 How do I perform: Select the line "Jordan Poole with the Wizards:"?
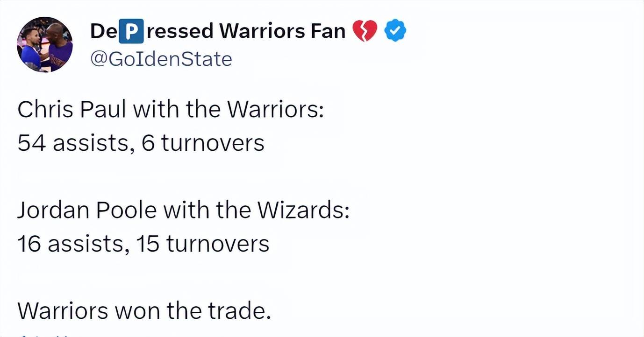tap(184, 210)
